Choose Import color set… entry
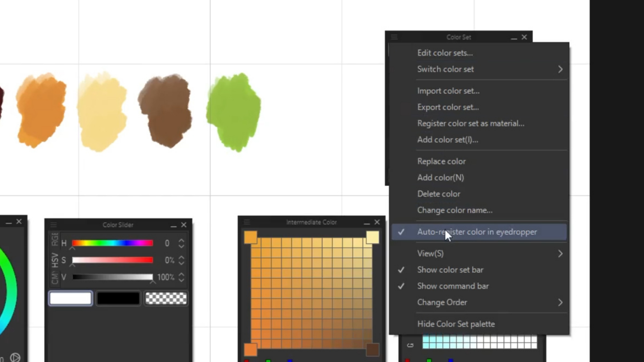The image size is (644, 362). tap(479, 91)
